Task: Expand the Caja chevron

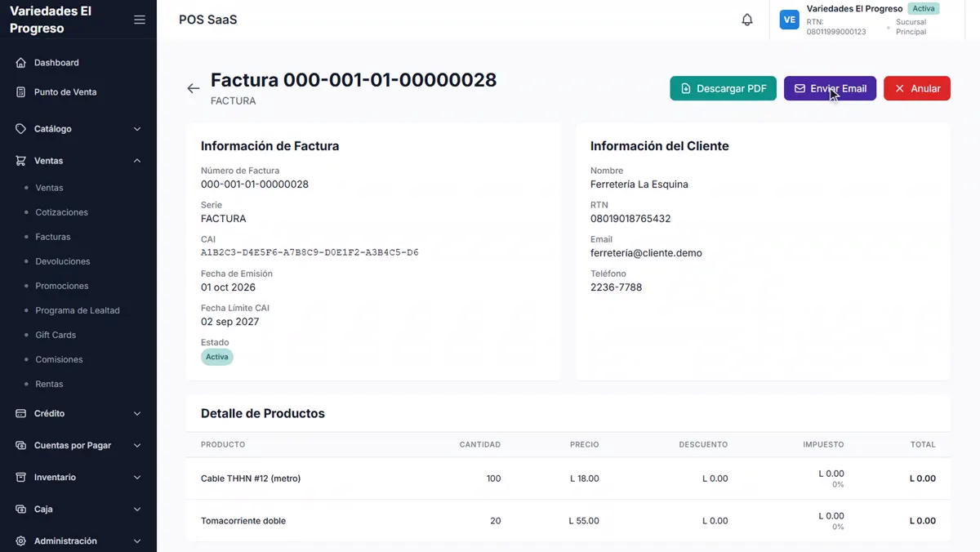Action: tap(137, 509)
